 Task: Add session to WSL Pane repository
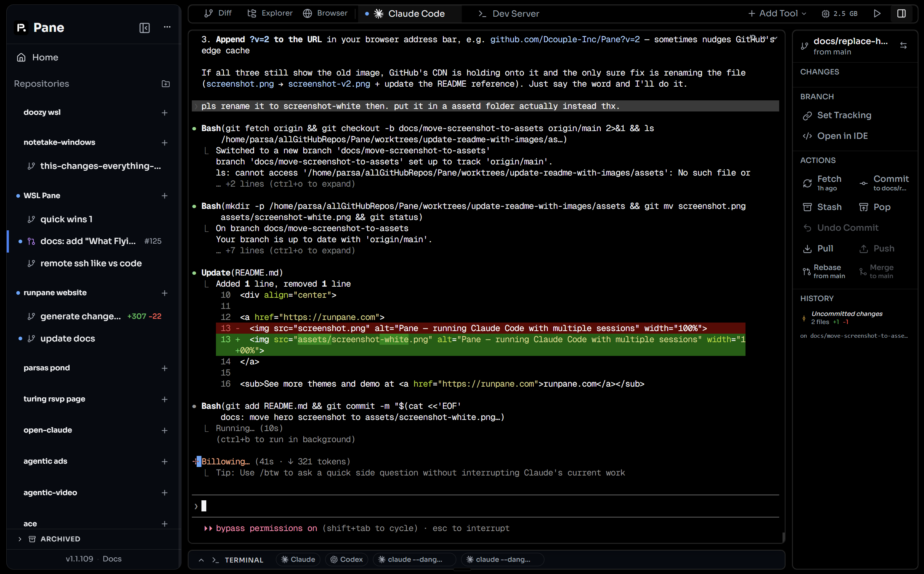click(164, 196)
